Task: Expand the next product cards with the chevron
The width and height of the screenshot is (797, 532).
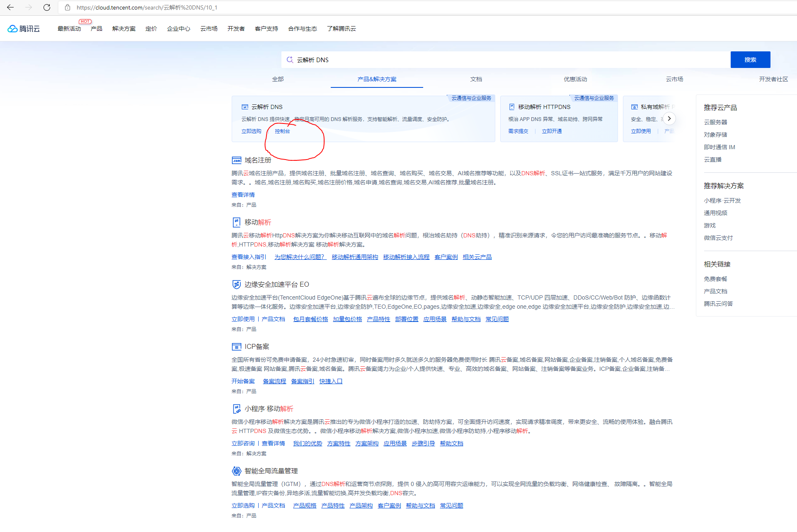Action: 669,118
